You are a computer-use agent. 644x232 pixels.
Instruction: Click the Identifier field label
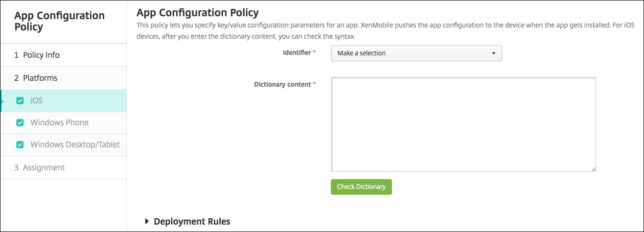[297, 52]
